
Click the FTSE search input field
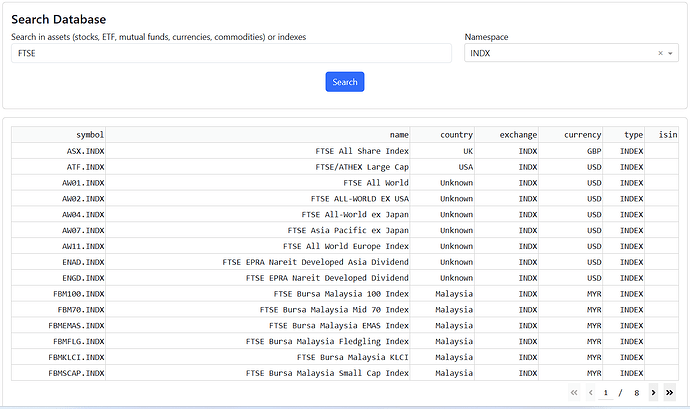(231, 53)
